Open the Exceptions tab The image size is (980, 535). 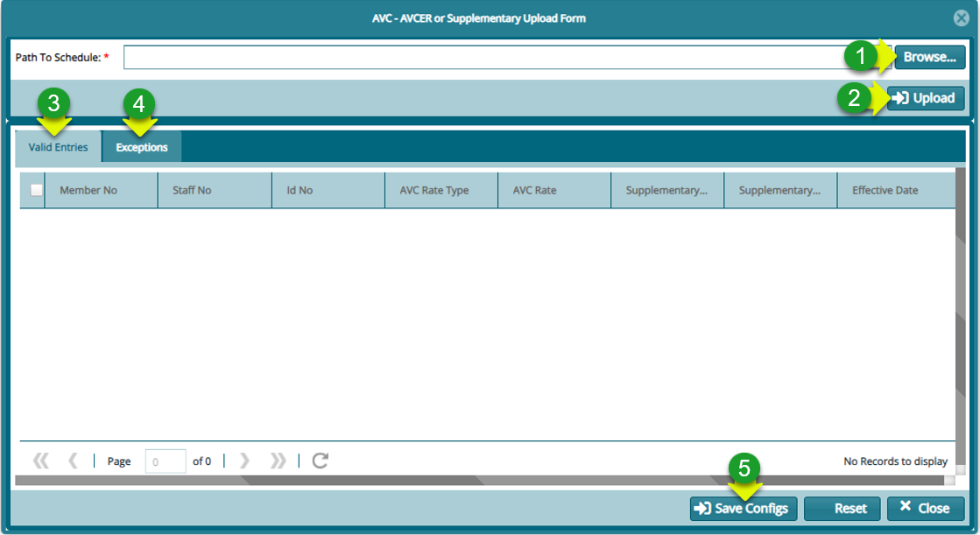(x=140, y=146)
